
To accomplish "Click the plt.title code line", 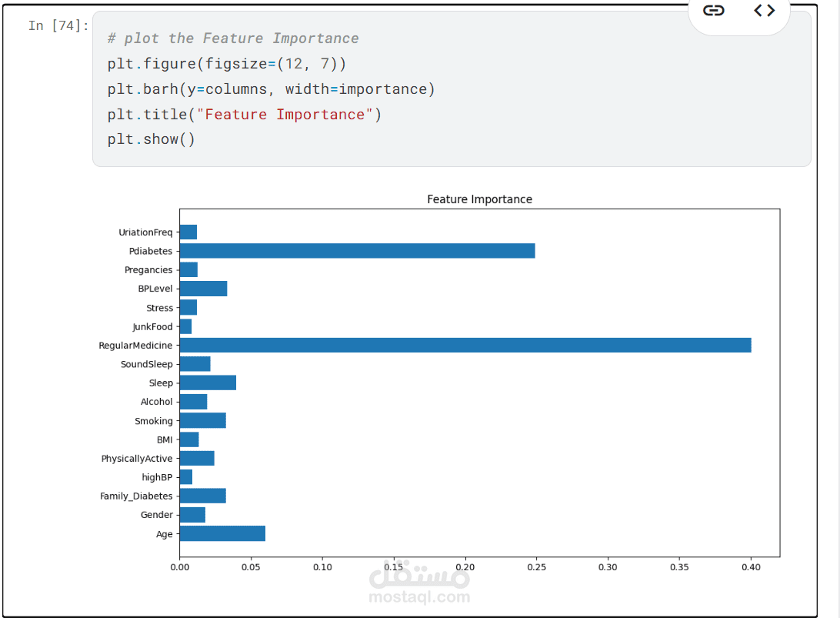I will [x=244, y=115].
